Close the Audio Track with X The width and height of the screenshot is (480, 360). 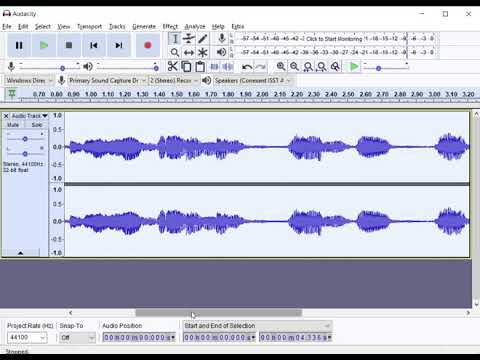pos(6,116)
